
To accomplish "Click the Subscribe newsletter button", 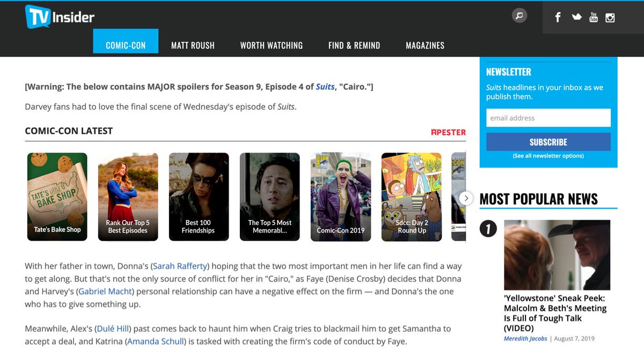I will pos(548,142).
